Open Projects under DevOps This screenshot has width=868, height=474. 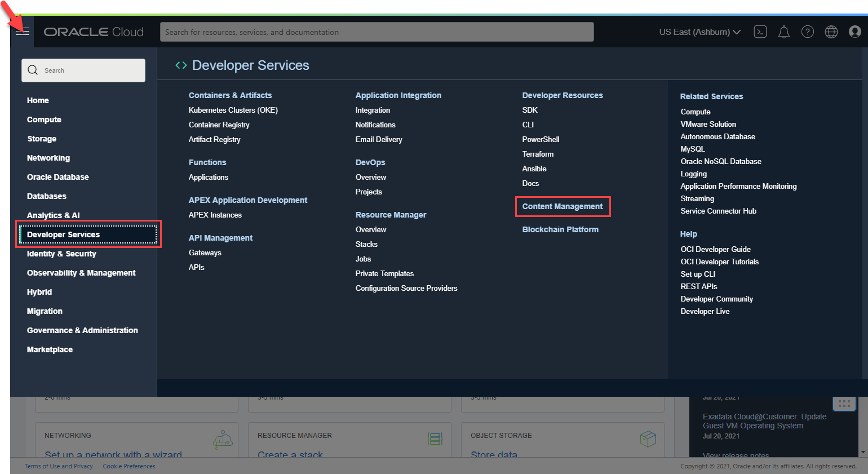[369, 192]
